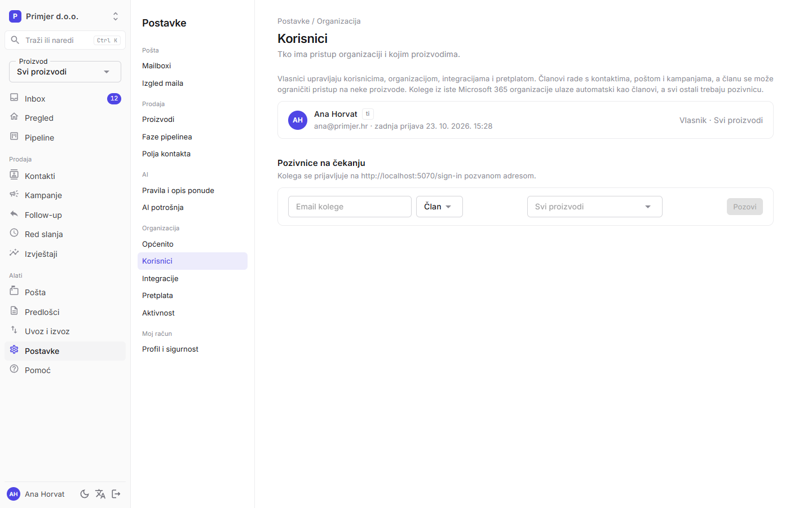Click the Inbox unread badge 12
Screen dimensions: 812x508
[114, 98]
